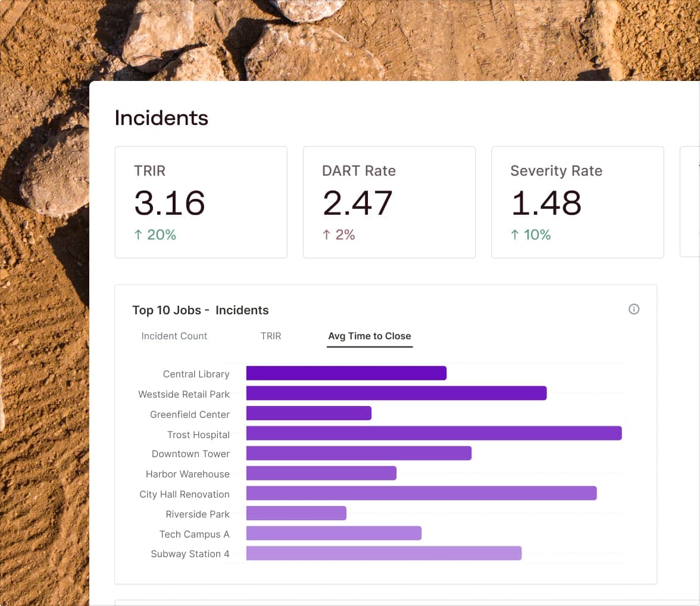Switch to the Incident Count tab
The image size is (700, 606).
tap(174, 336)
